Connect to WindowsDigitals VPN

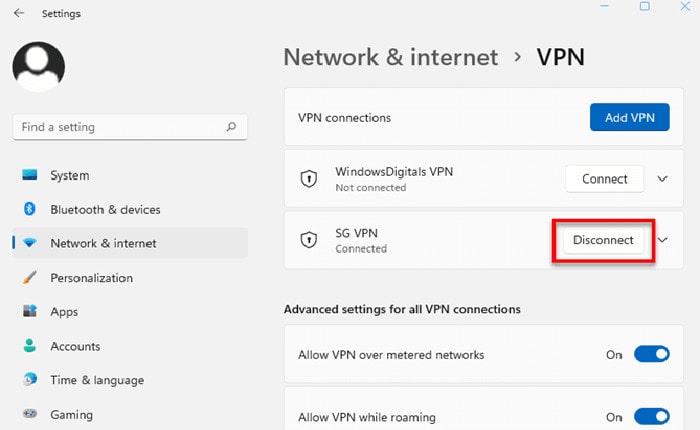click(605, 179)
